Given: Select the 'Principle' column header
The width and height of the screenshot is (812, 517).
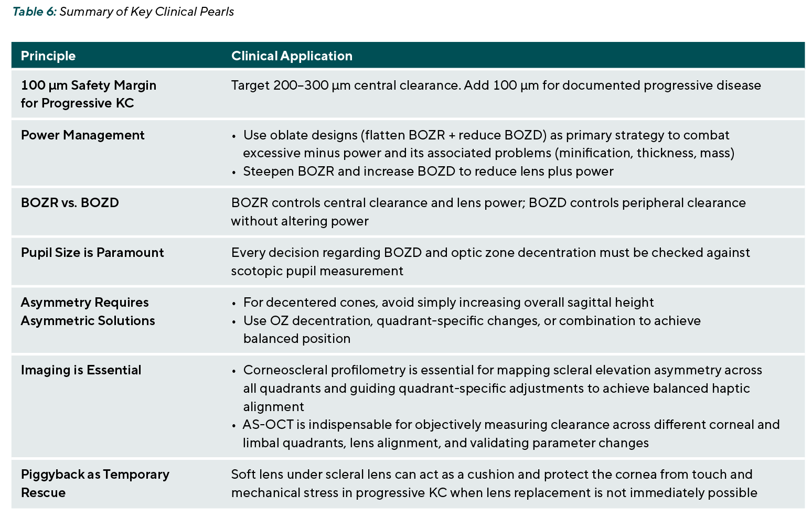Looking at the screenshot, I should [48, 56].
